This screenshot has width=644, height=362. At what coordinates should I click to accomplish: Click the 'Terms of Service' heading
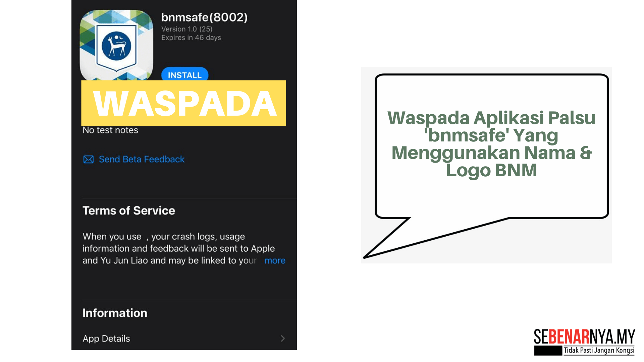pyautogui.click(x=129, y=210)
